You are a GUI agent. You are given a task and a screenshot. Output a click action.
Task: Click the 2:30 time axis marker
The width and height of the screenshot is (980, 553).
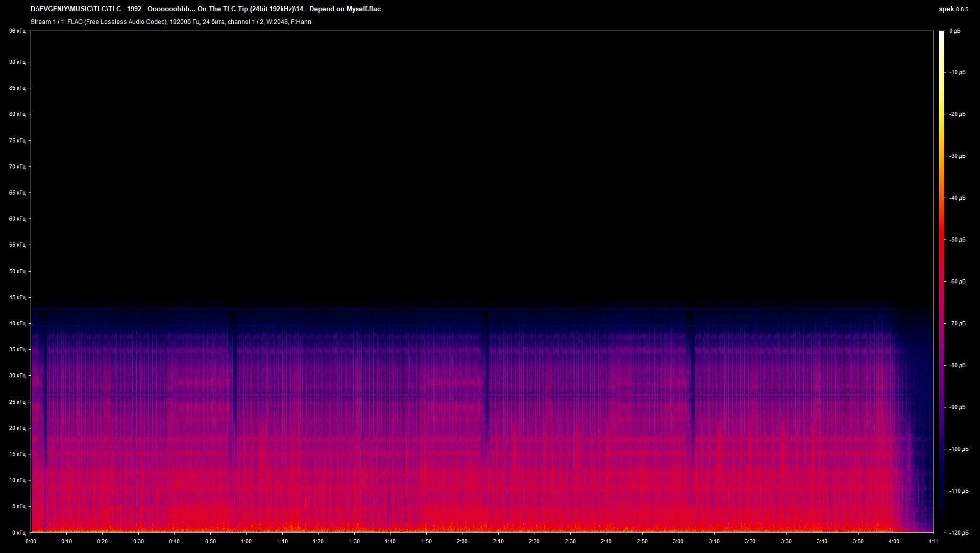570,541
